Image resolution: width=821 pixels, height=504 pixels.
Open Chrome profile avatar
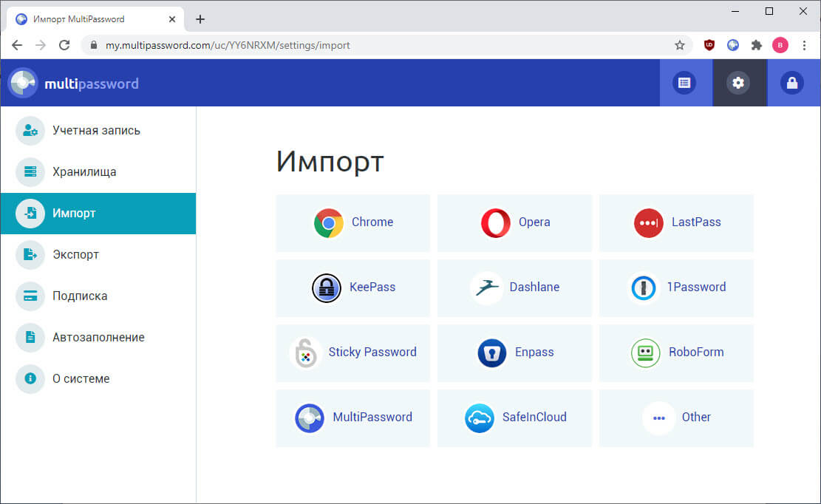point(780,46)
